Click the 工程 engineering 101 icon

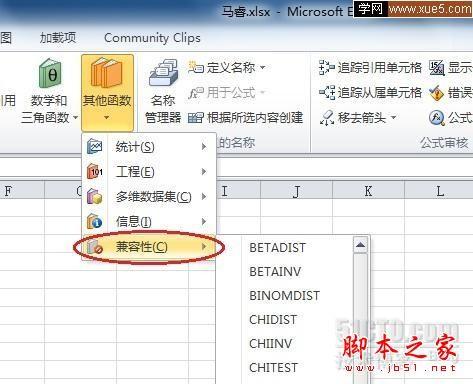95,171
